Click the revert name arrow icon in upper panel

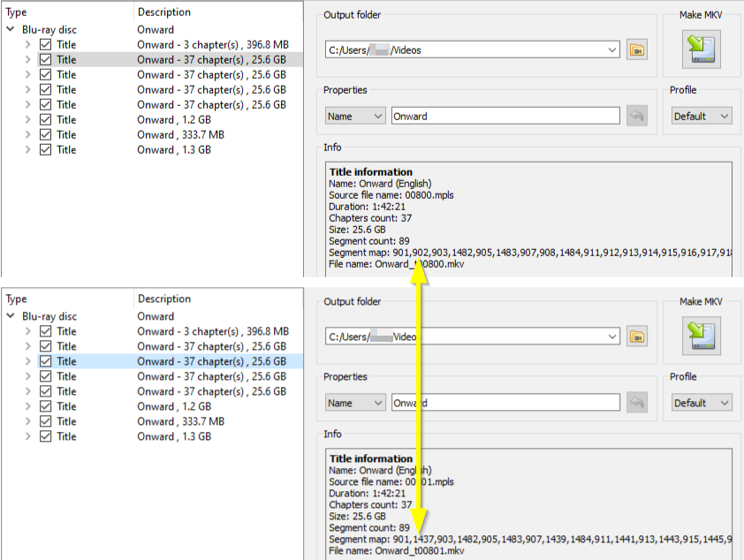[x=637, y=117]
